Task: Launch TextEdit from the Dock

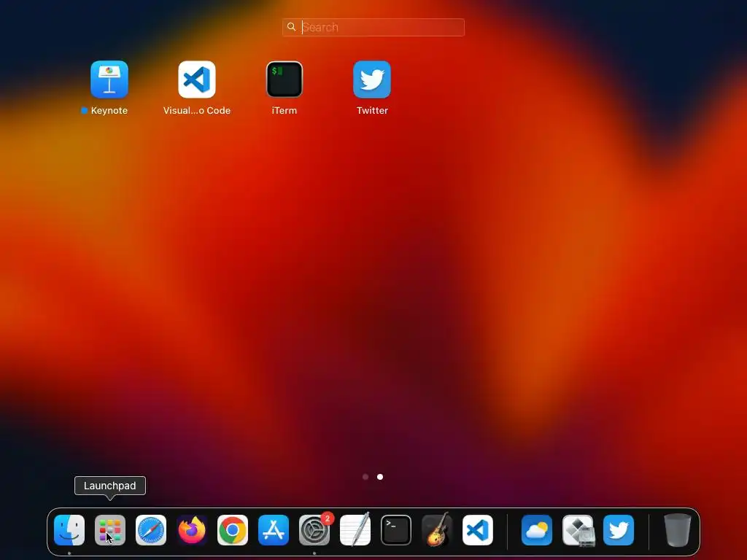Action: tap(355, 530)
